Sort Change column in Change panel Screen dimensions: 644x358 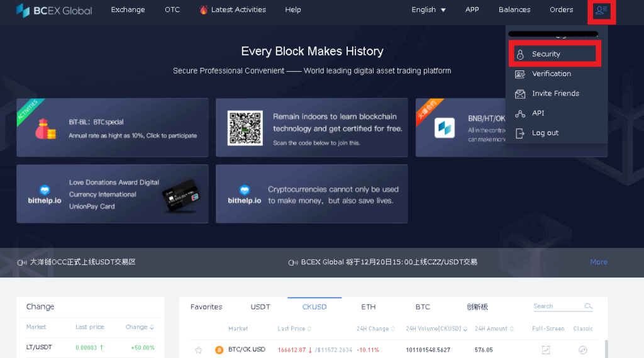pyautogui.click(x=140, y=327)
